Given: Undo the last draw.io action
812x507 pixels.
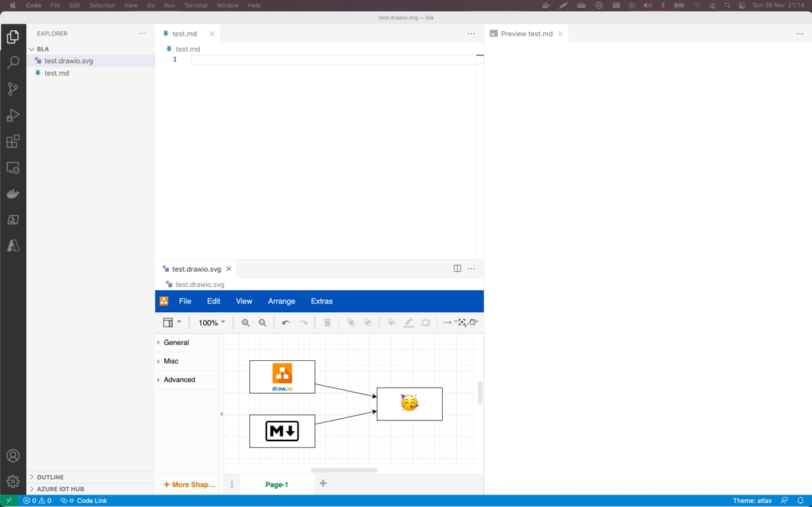Looking at the screenshot, I should pyautogui.click(x=286, y=323).
